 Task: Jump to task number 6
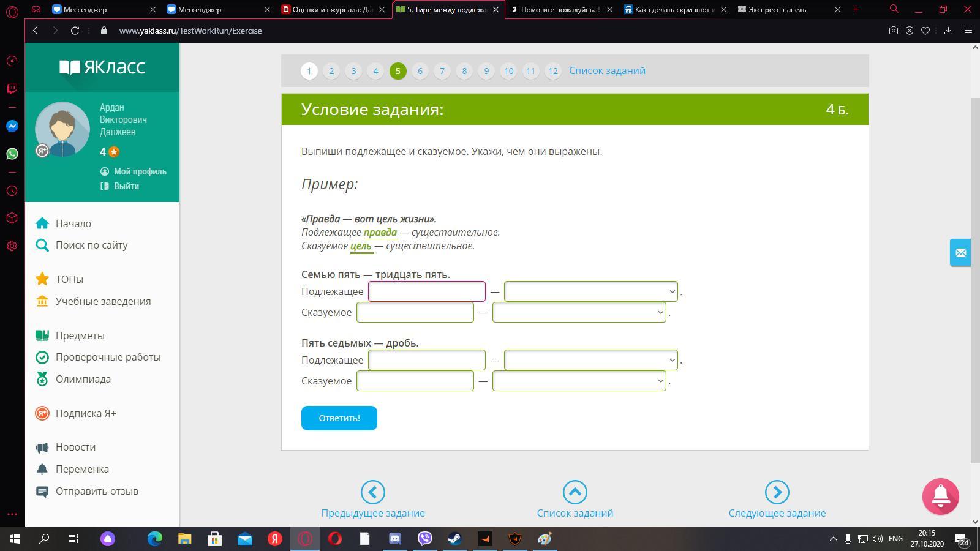pos(420,71)
